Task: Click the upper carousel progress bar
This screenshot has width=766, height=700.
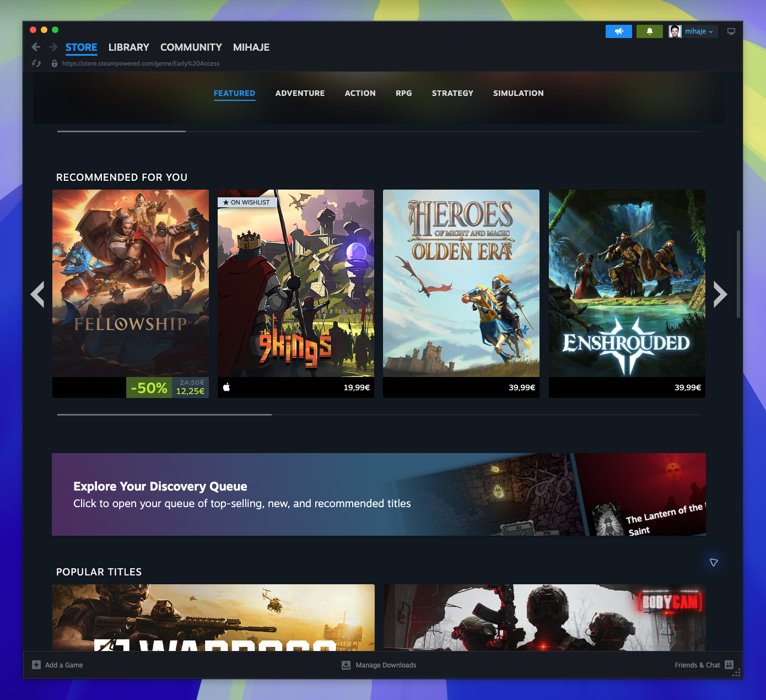Action: click(x=379, y=131)
